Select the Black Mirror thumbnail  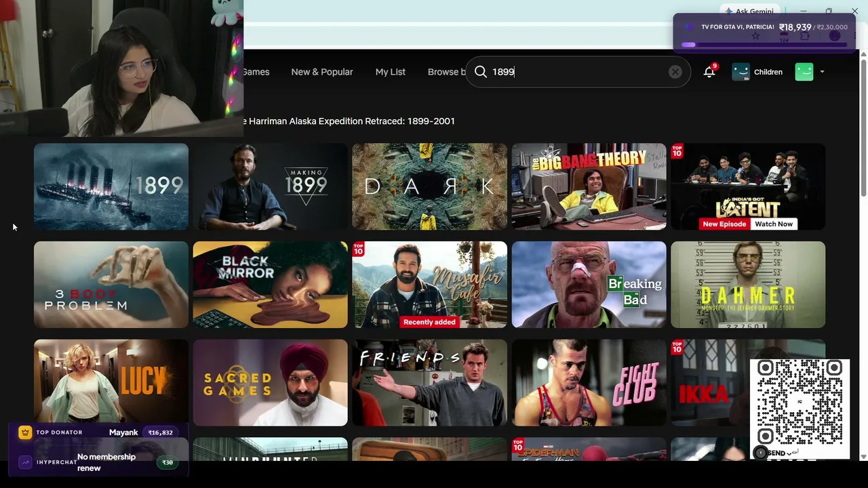pos(271,285)
